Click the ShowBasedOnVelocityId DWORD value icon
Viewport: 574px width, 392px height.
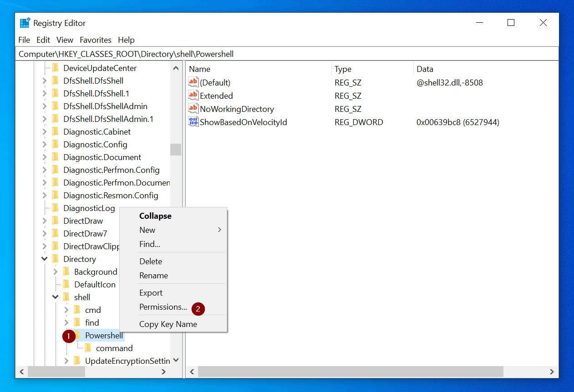pos(193,122)
